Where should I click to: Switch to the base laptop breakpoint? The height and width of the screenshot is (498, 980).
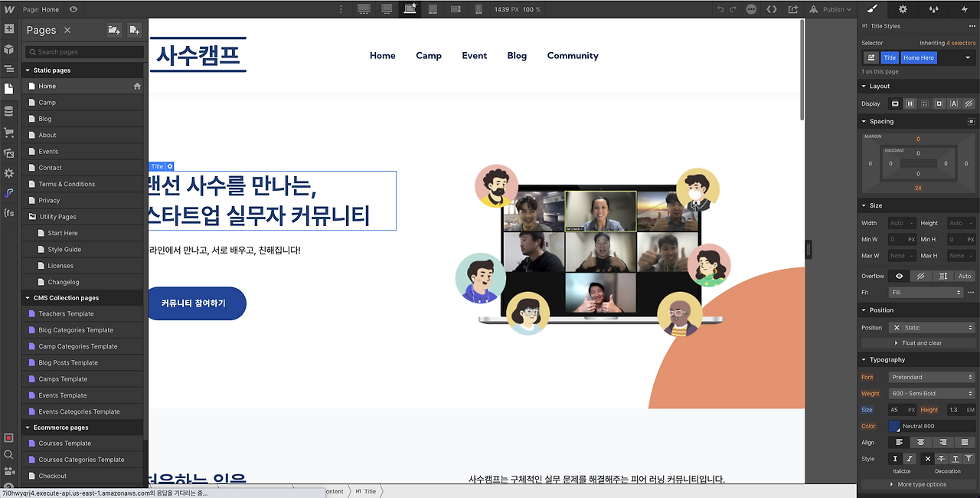pyautogui.click(x=410, y=9)
